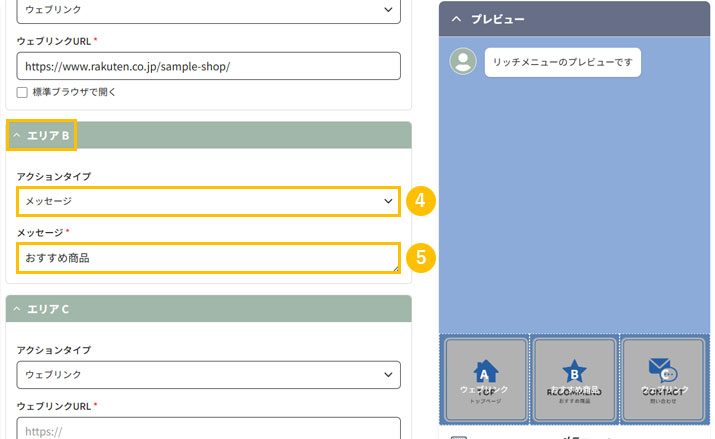The image size is (715, 439).
Task: Open the エリアC ウェブリンク action type dropdown
Action: click(208, 374)
